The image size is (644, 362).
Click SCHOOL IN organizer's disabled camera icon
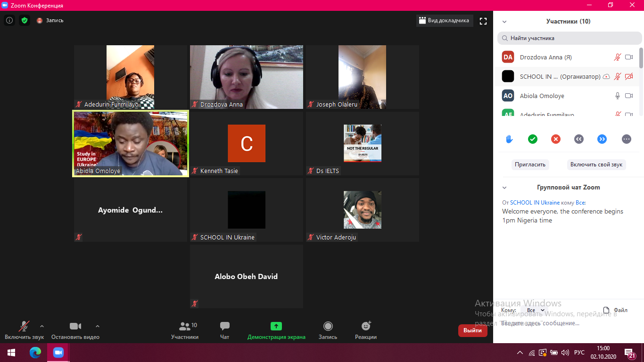(x=629, y=76)
